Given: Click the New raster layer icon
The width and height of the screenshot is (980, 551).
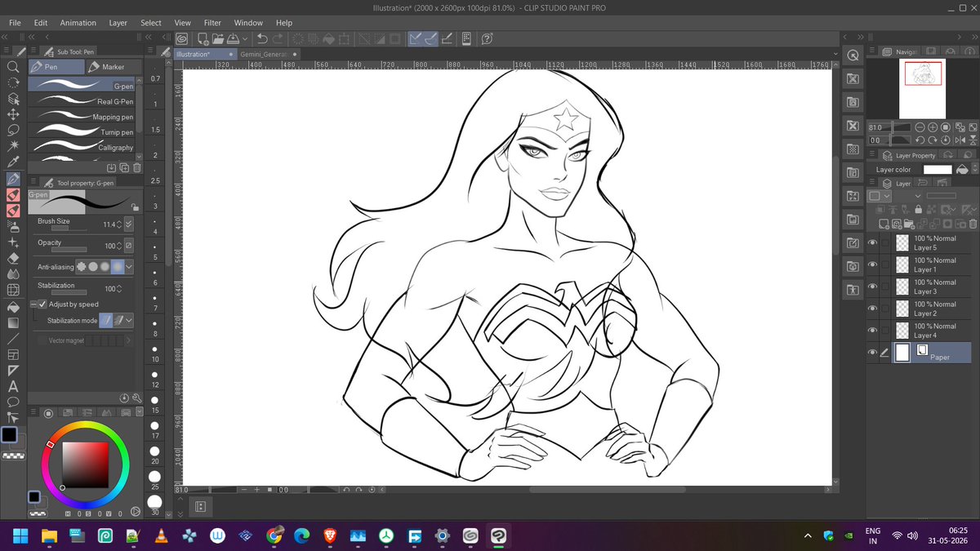Looking at the screenshot, I should pos(884,224).
